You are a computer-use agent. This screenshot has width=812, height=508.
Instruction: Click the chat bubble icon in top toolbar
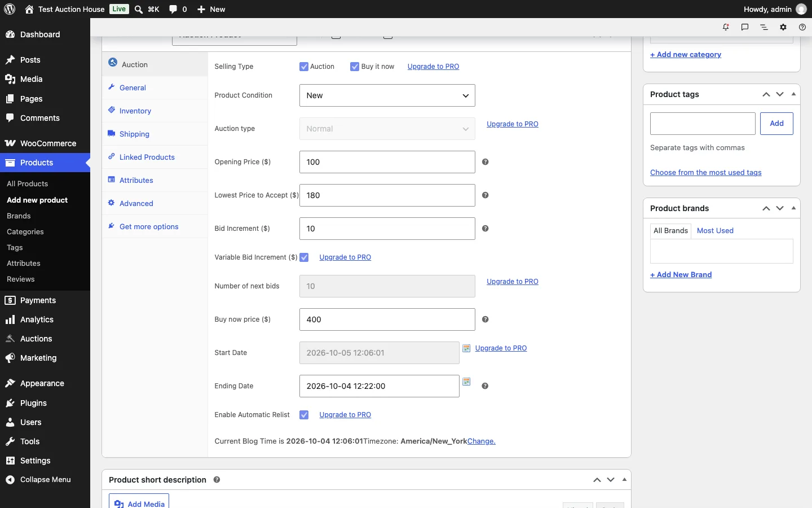tap(745, 27)
